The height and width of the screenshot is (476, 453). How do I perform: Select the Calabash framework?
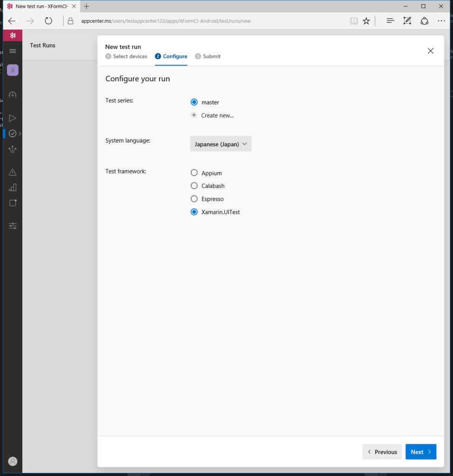(x=194, y=185)
